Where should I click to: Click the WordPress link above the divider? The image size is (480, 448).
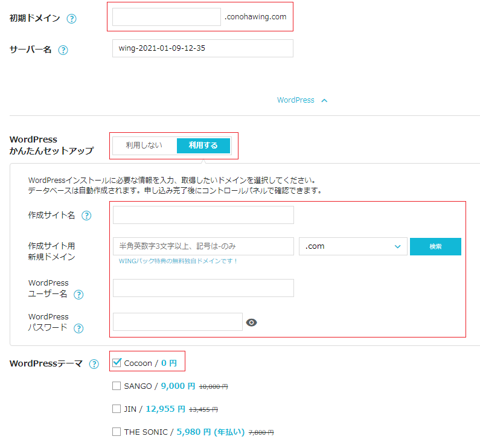pyautogui.click(x=295, y=100)
